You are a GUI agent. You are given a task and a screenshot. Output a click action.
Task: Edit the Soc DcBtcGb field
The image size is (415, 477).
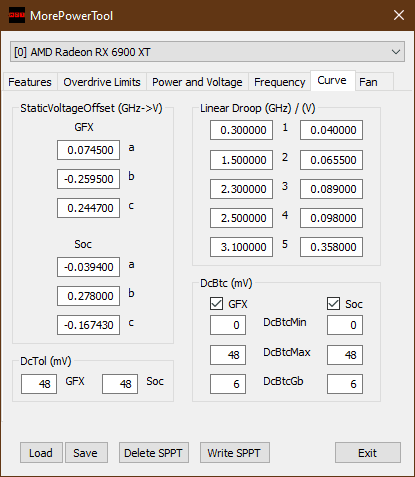tap(345, 384)
